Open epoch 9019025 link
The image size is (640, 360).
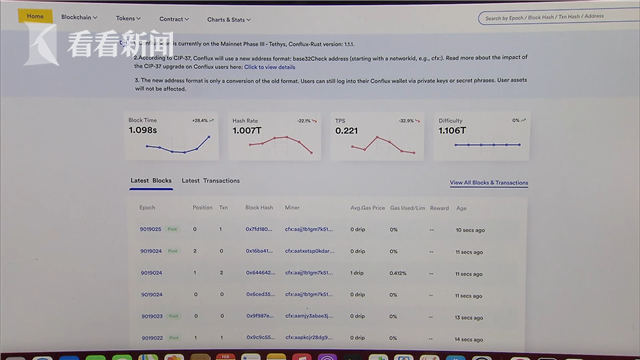point(150,229)
